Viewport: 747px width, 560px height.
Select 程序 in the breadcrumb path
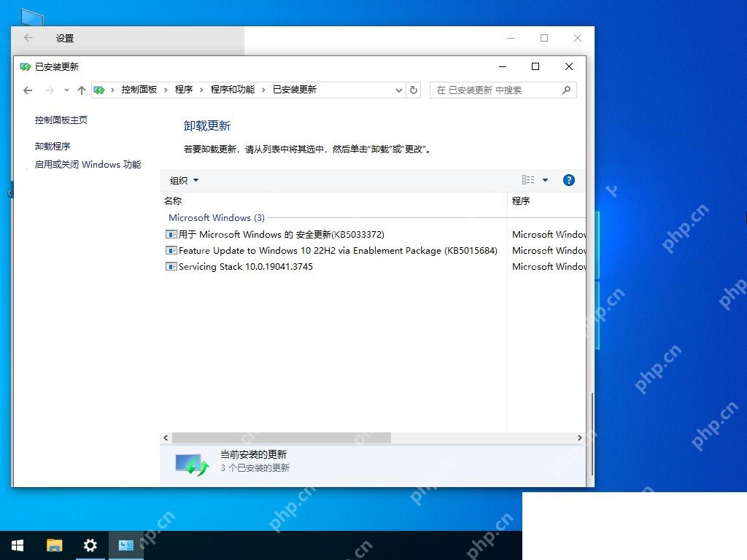pos(183,90)
